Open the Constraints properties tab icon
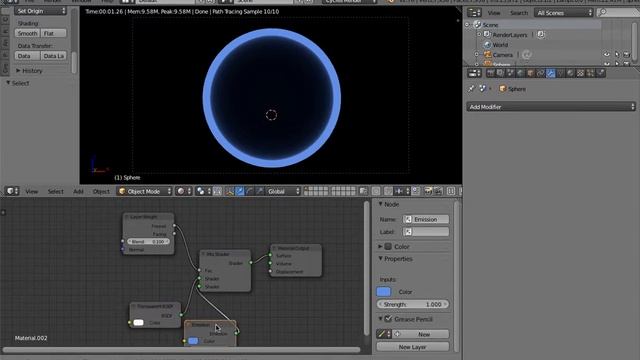 pyautogui.click(x=540, y=73)
